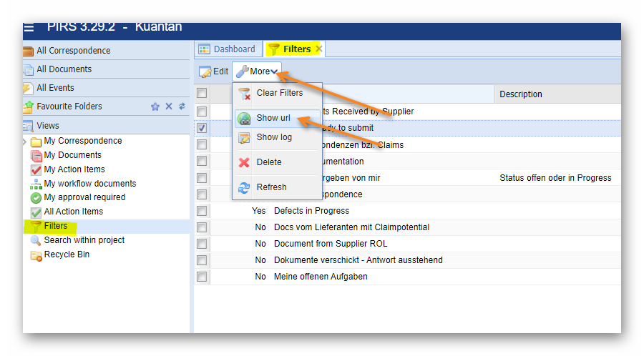Click the Edit button
The image size is (644, 356).
click(214, 71)
